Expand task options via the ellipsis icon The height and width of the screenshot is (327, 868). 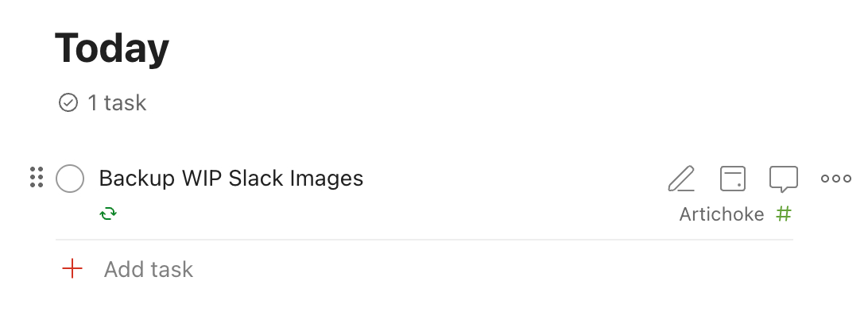(836, 179)
